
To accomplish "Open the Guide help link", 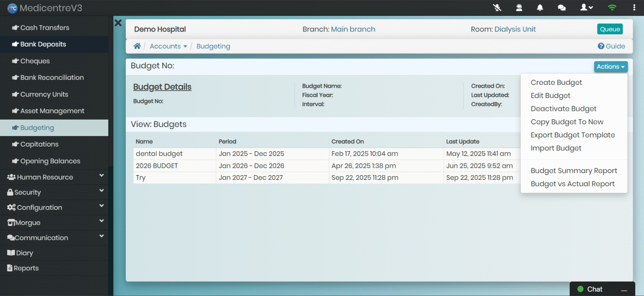I will (611, 46).
